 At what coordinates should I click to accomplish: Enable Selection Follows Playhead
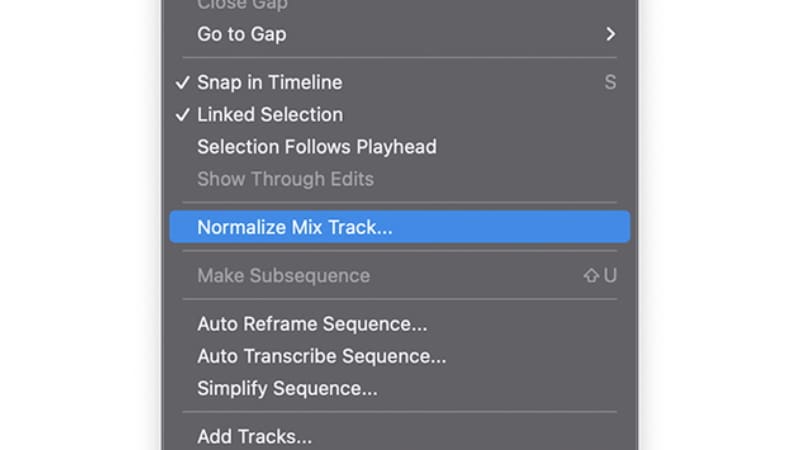click(316, 147)
